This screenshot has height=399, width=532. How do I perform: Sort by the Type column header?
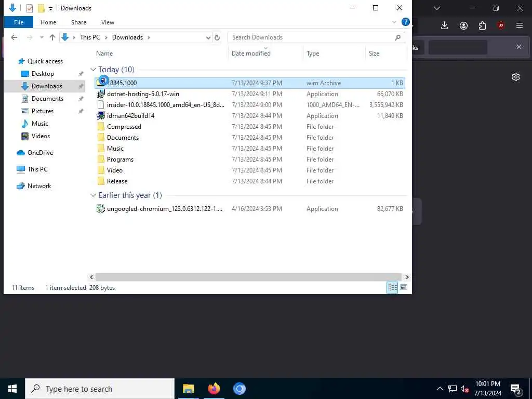(x=312, y=54)
